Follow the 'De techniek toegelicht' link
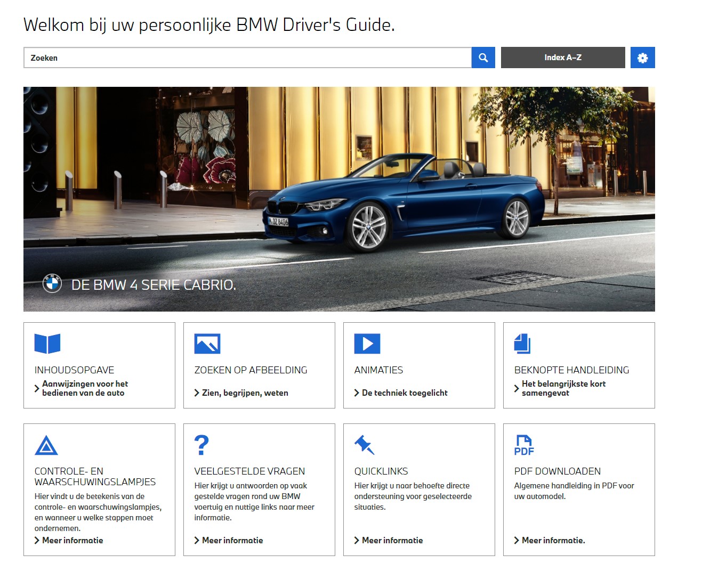Image resolution: width=702 pixels, height=588 pixels. tap(405, 393)
